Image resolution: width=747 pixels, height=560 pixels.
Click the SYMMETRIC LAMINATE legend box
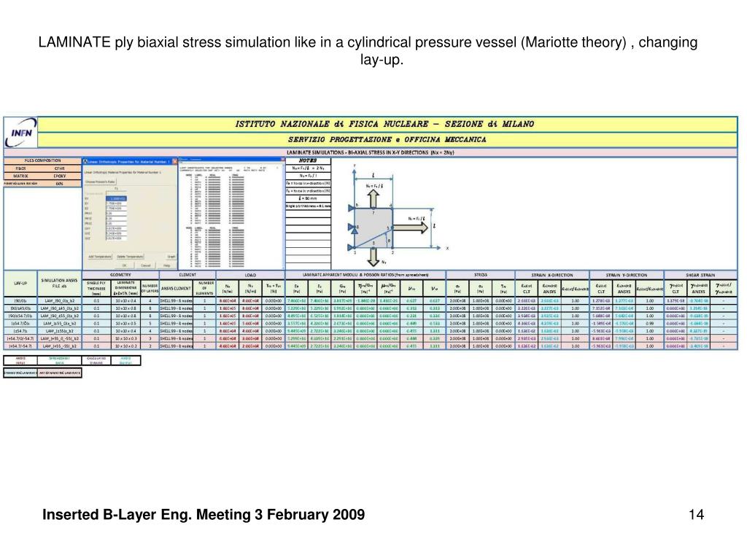(x=20, y=373)
